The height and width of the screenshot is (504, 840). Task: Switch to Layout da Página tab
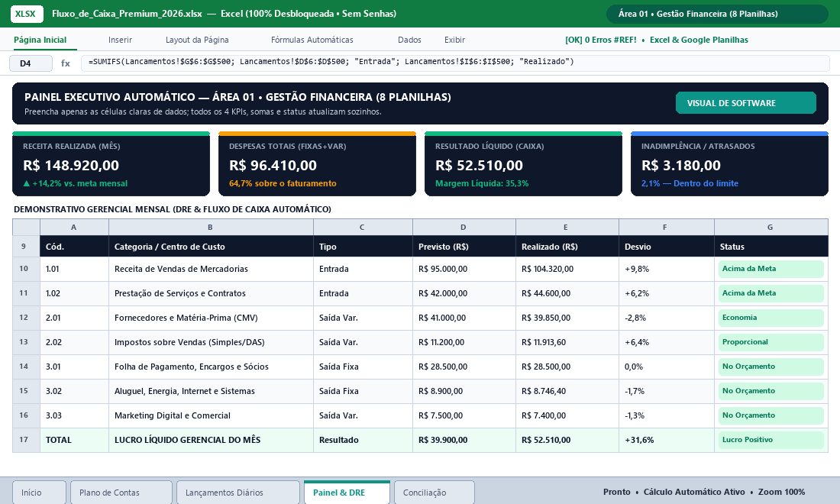197,40
